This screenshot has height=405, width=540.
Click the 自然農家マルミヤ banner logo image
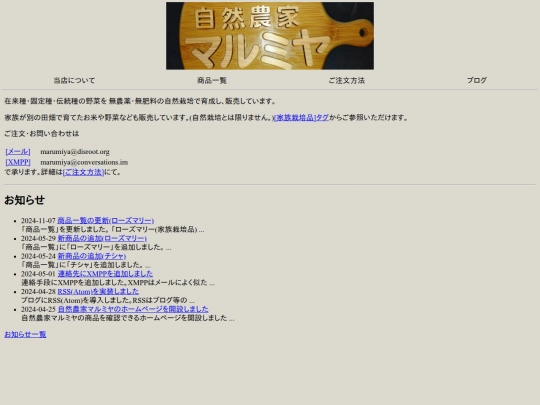(270, 36)
